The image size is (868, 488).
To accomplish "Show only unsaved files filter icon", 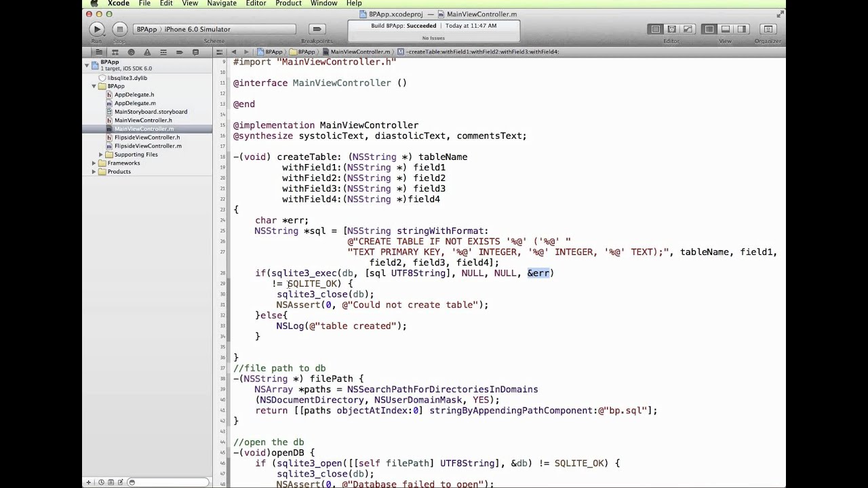I will (120, 482).
